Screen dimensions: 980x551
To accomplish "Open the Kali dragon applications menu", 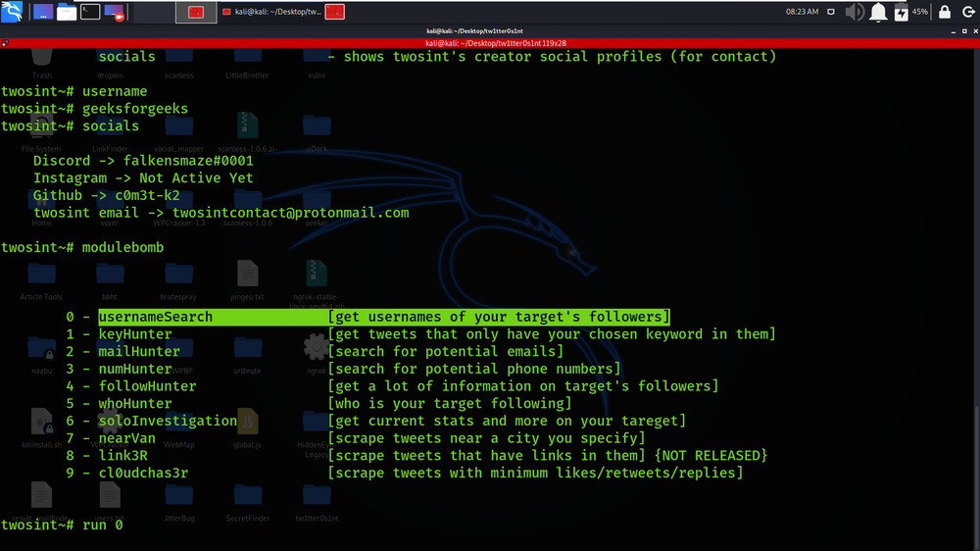I will tap(11, 11).
